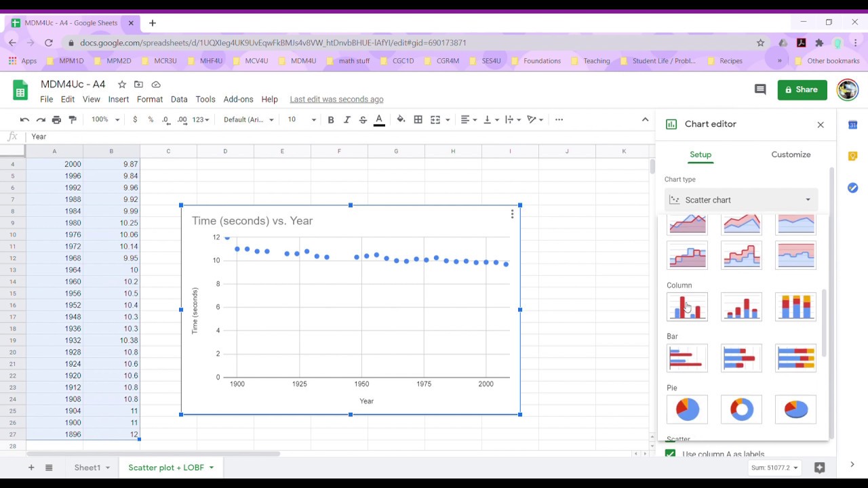Open the comment history
The width and height of the screenshot is (868, 488).
point(760,89)
